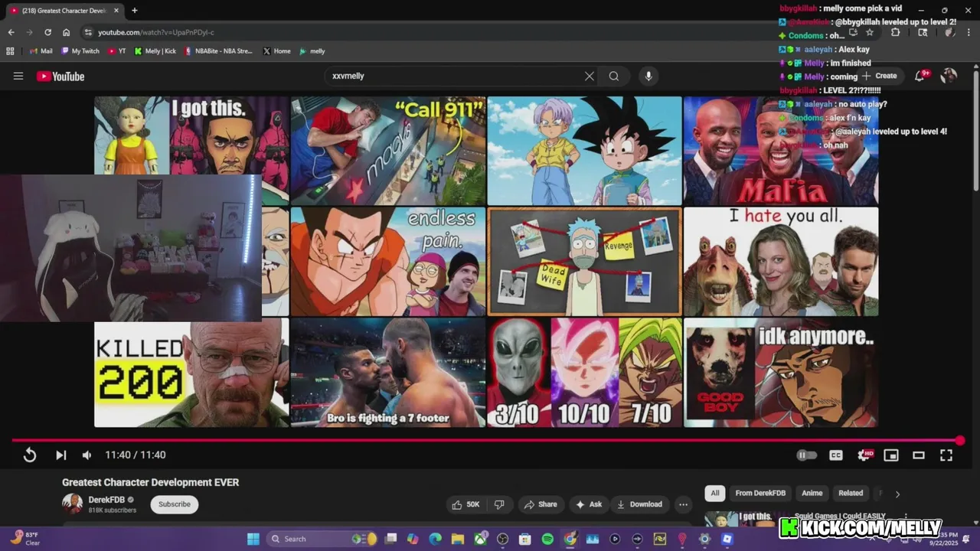This screenshot has height=551, width=980.
Task: Open DerekFDB channel name link
Action: pyautogui.click(x=106, y=500)
